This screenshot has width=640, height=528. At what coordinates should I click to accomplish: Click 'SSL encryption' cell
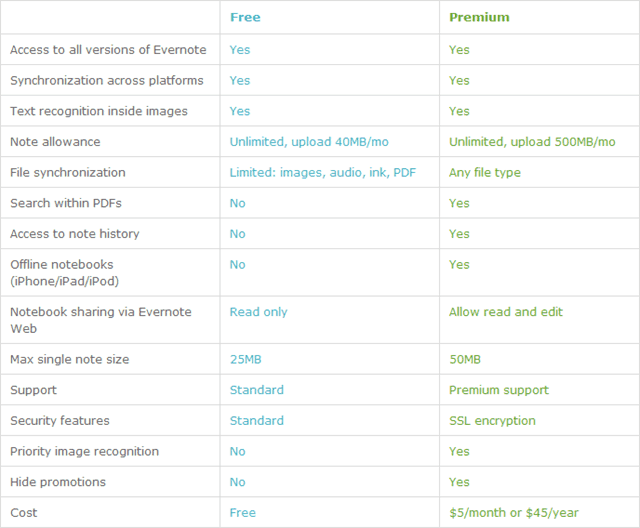tap(492, 421)
